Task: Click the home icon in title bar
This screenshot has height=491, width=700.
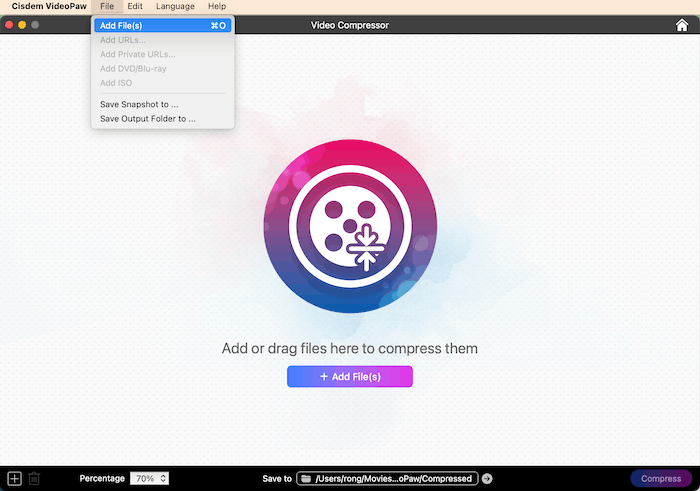Action: [682, 25]
